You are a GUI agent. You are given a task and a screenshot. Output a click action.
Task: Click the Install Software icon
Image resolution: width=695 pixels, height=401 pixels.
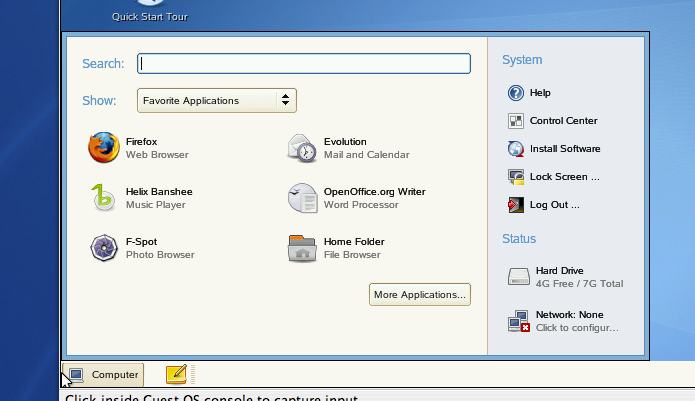(x=515, y=149)
